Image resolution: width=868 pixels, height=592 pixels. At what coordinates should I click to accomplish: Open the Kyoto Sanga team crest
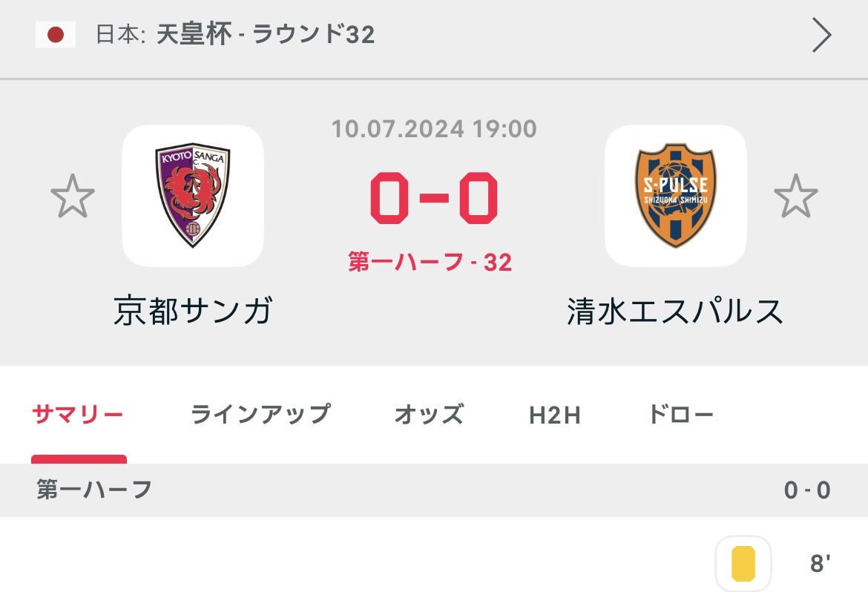[193, 196]
